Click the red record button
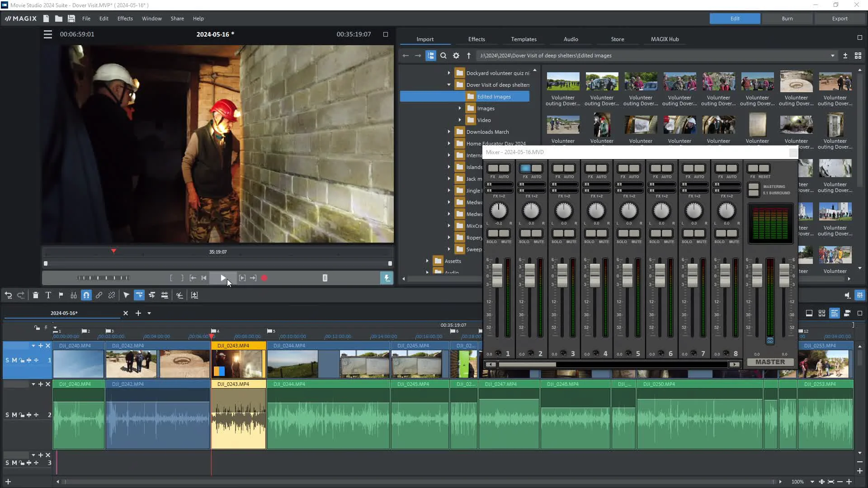 [264, 278]
